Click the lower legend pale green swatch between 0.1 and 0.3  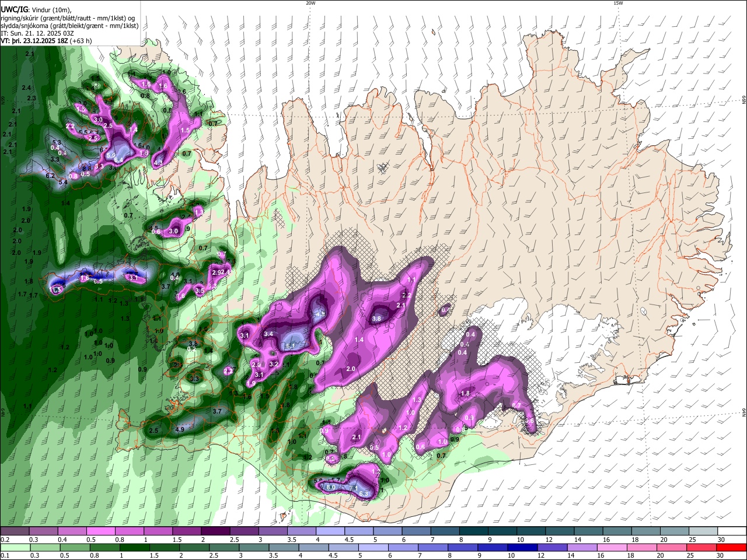pos(15,548)
